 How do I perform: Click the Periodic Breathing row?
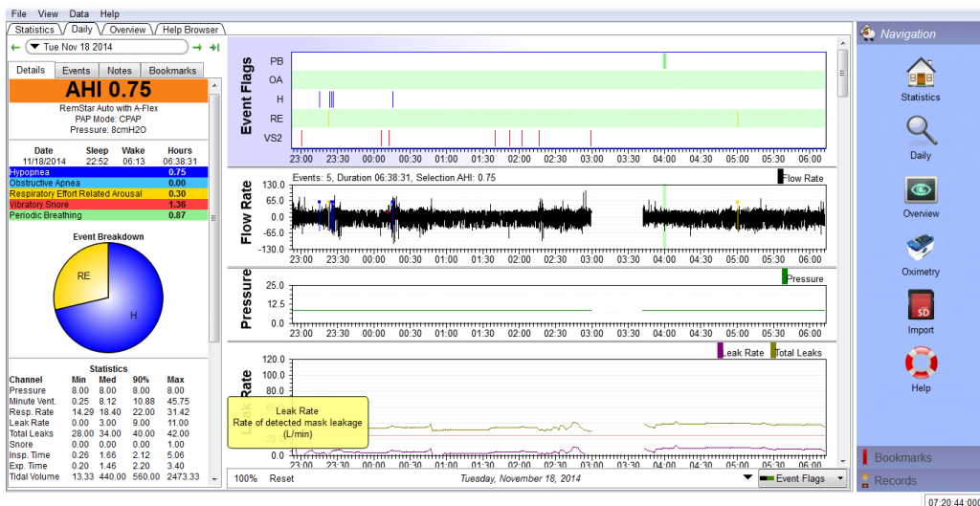[108, 215]
